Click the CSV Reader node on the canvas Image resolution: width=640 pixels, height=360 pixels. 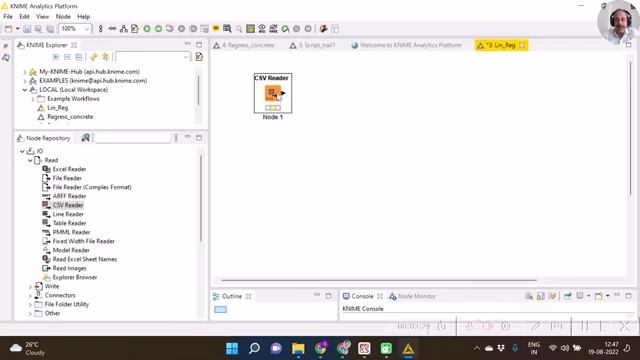pyautogui.click(x=273, y=93)
